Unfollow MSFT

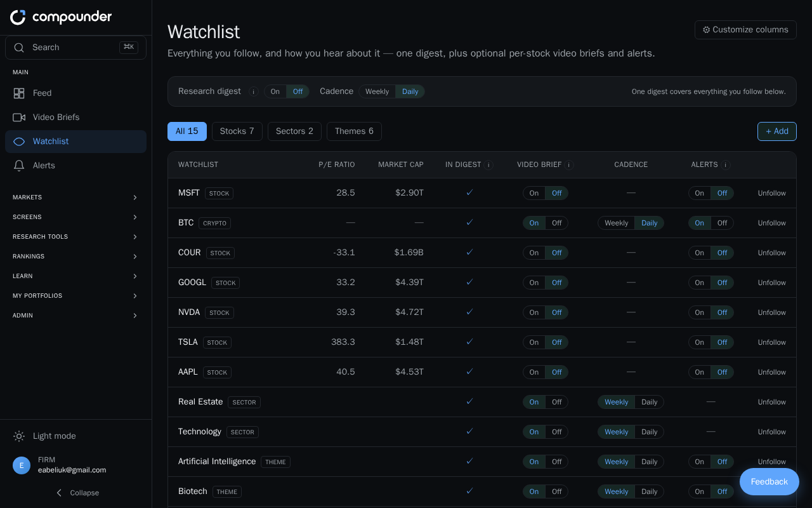click(x=772, y=193)
